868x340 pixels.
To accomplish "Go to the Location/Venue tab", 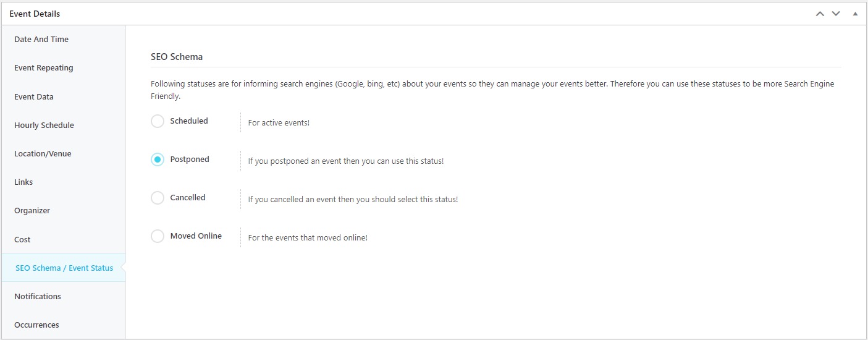I will tap(64, 153).
